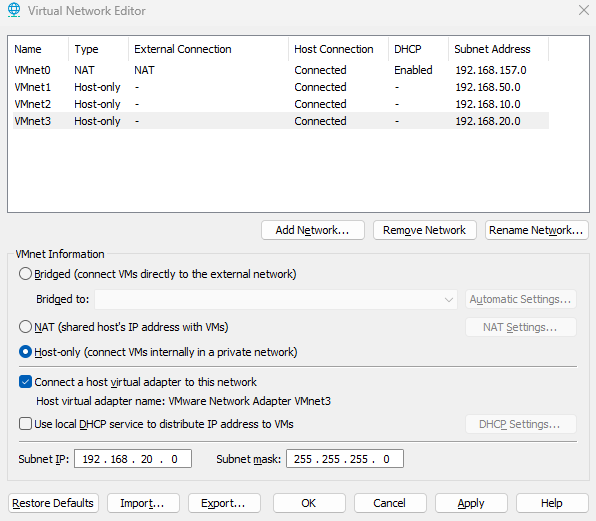Click Add Network button
This screenshot has width=596, height=521.
coord(313,230)
